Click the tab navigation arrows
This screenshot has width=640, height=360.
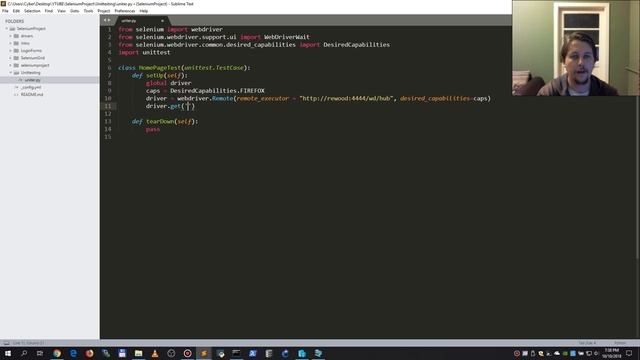pyautogui.click(x=107, y=20)
